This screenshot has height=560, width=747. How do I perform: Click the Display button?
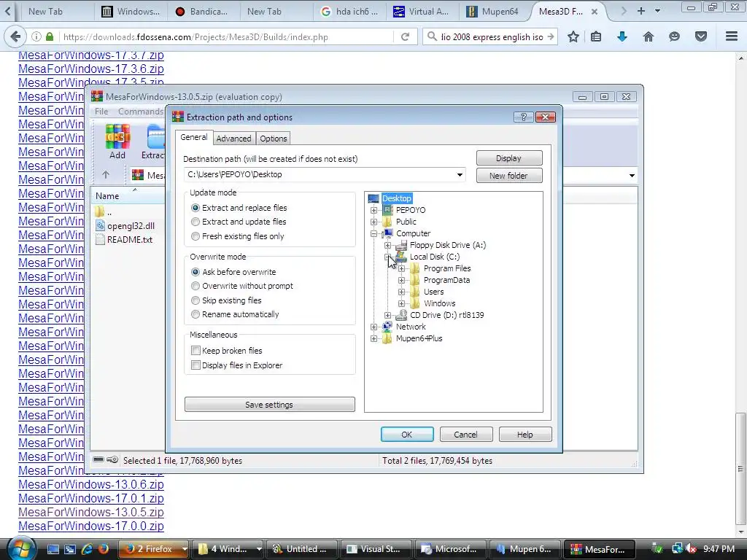(x=508, y=158)
